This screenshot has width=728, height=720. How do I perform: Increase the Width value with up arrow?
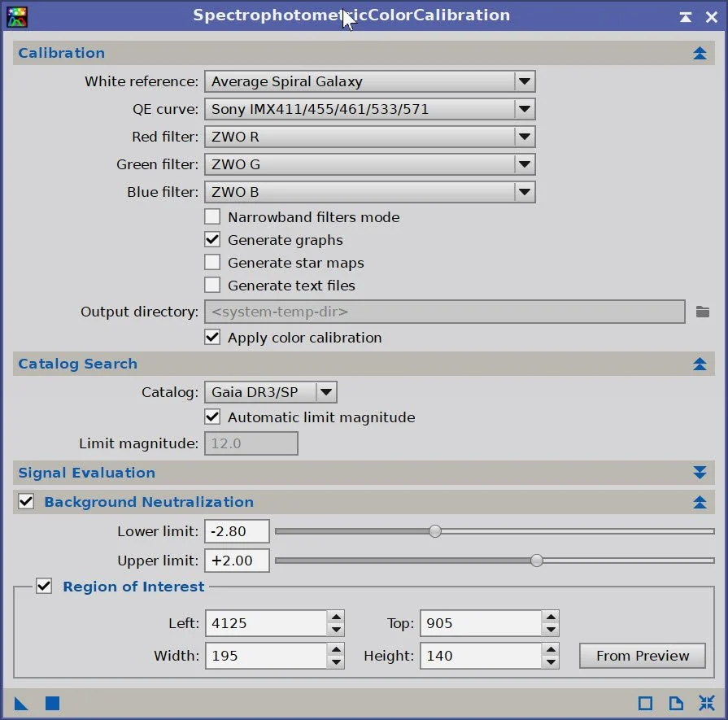tap(336, 650)
